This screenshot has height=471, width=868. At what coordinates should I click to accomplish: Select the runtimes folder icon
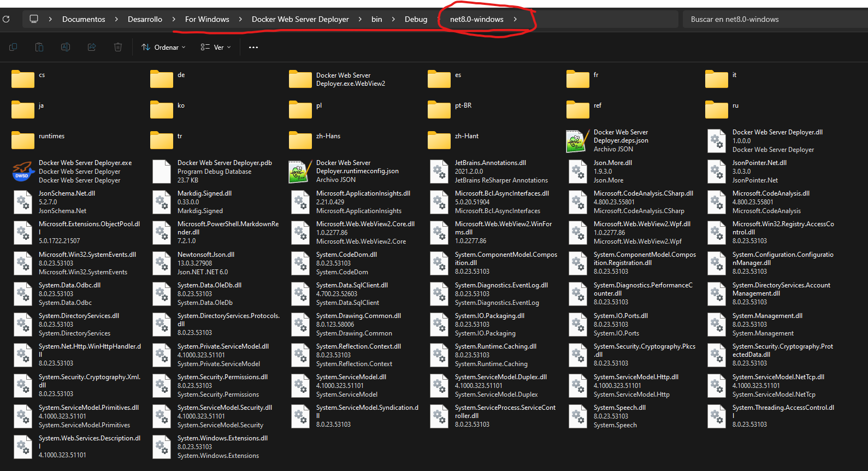(23, 140)
